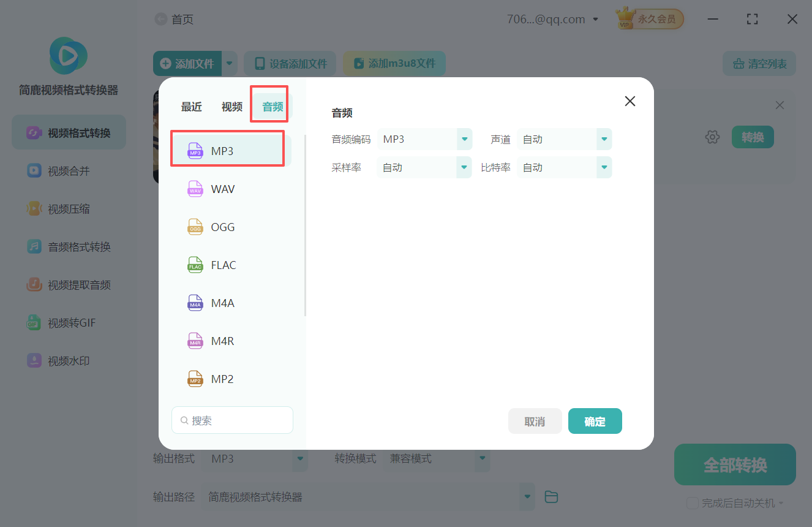Click the 搜索 search field
The width and height of the screenshot is (812, 527).
point(232,420)
